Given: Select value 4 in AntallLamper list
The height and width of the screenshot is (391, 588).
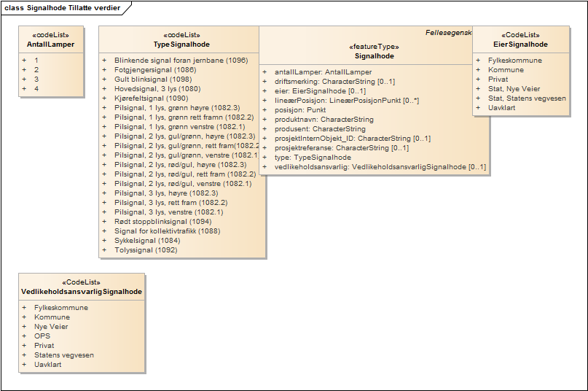Looking at the screenshot, I should coord(36,89).
